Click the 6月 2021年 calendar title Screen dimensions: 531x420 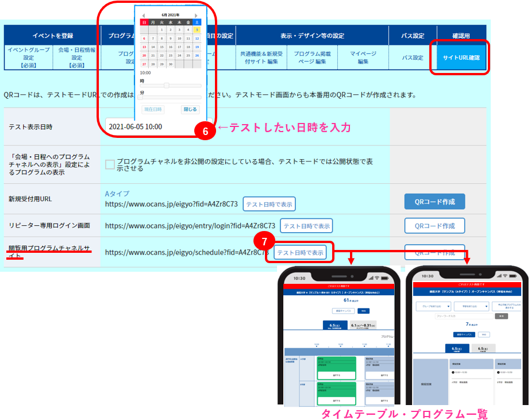(x=170, y=15)
